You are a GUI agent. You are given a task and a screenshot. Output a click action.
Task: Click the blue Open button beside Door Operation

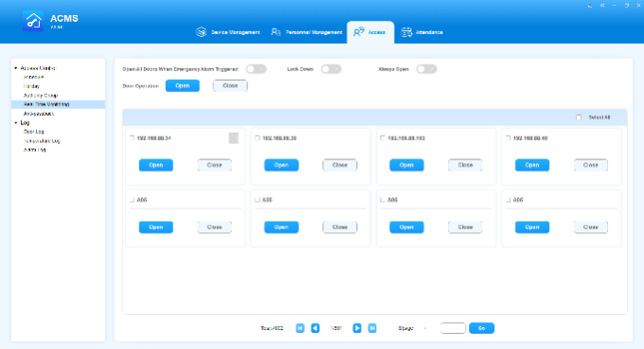pos(183,86)
